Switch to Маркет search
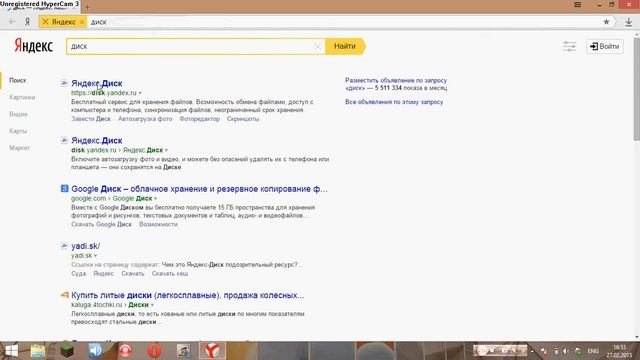This screenshot has width=640, height=360. [19, 148]
